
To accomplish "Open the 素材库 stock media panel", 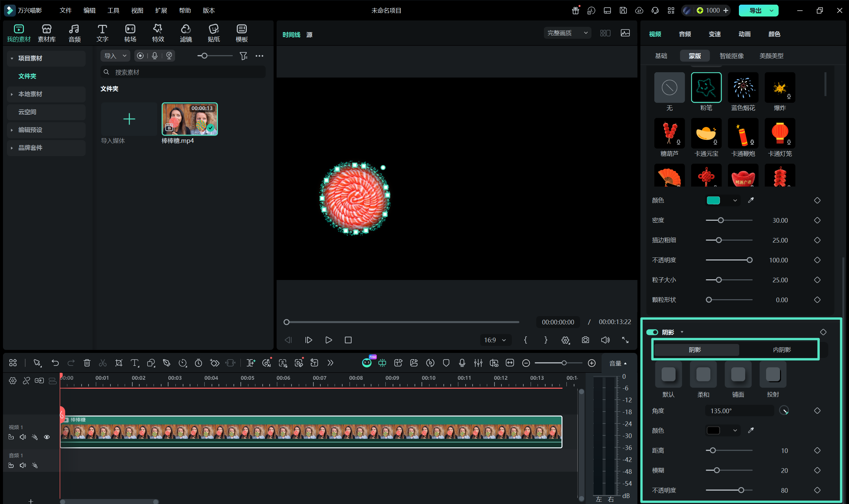I will click(x=46, y=33).
